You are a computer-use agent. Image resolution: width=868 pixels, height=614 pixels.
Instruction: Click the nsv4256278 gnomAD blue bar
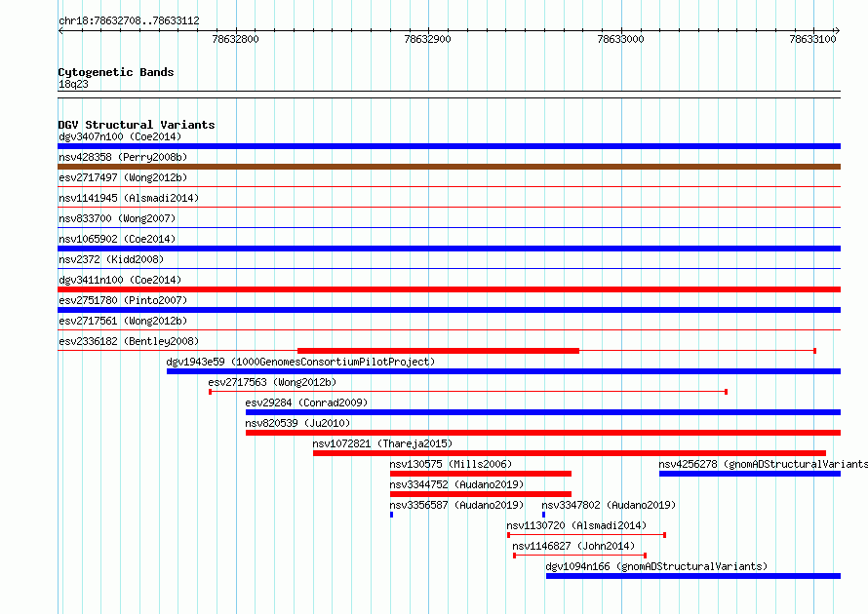click(750, 474)
